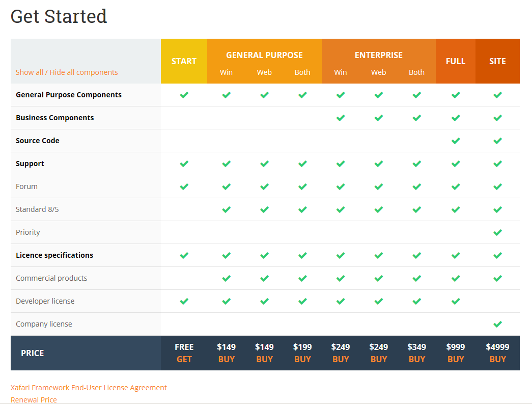
Task: Click Forum checkmark in FULL column
Action: tap(456, 186)
